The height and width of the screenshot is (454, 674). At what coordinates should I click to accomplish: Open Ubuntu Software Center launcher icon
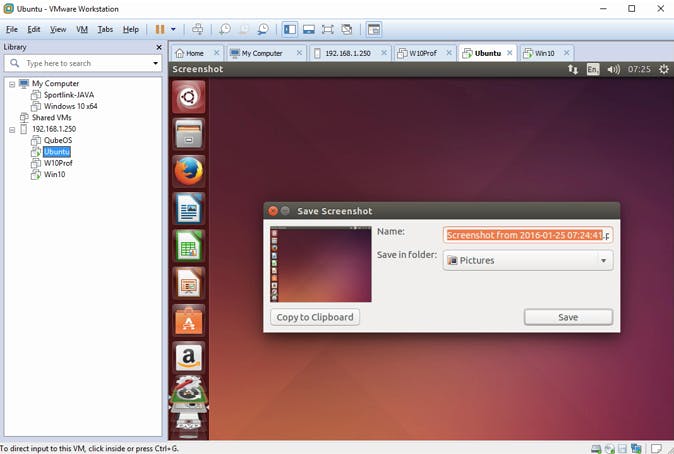[189, 320]
